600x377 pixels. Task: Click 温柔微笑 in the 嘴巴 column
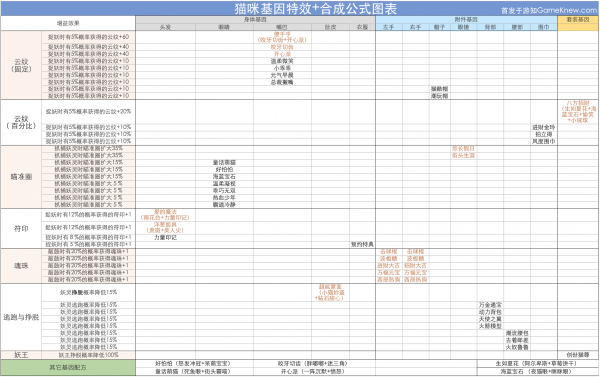point(282,61)
